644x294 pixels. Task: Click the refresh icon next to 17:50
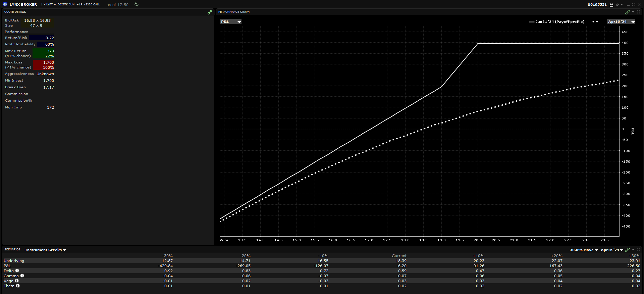coord(137,4)
